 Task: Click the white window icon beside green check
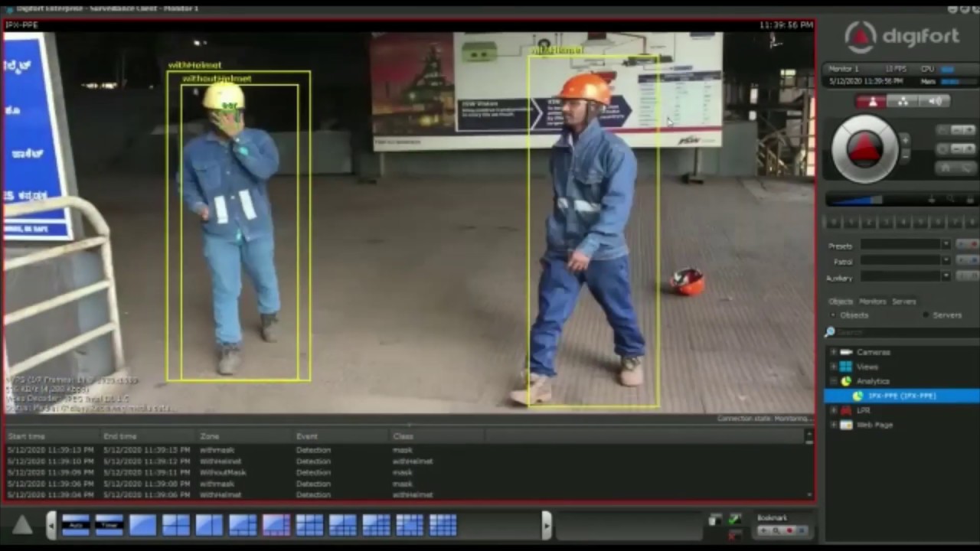(714, 520)
